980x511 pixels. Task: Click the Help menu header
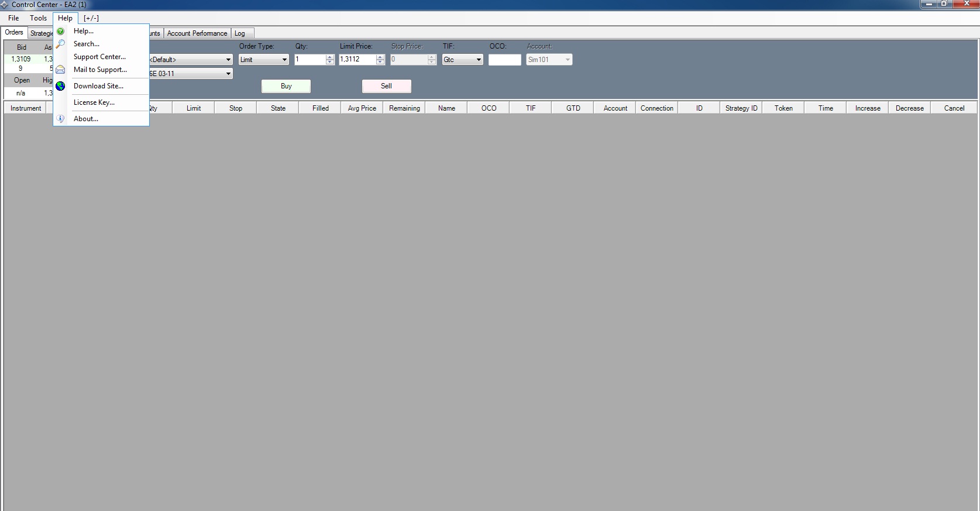pos(66,18)
